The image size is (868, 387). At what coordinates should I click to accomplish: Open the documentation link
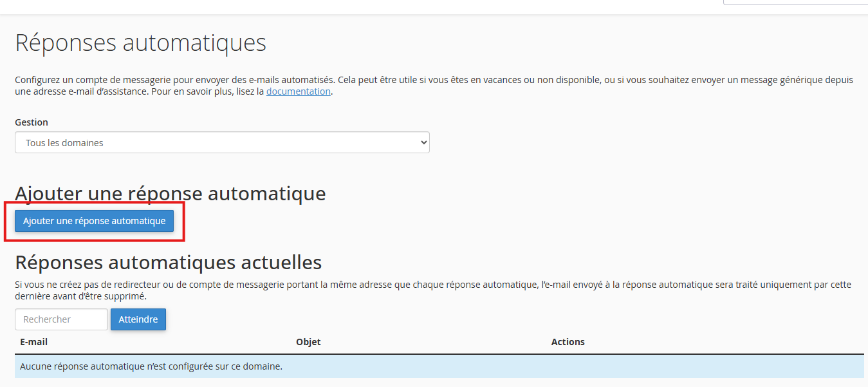pyautogui.click(x=299, y=91)
